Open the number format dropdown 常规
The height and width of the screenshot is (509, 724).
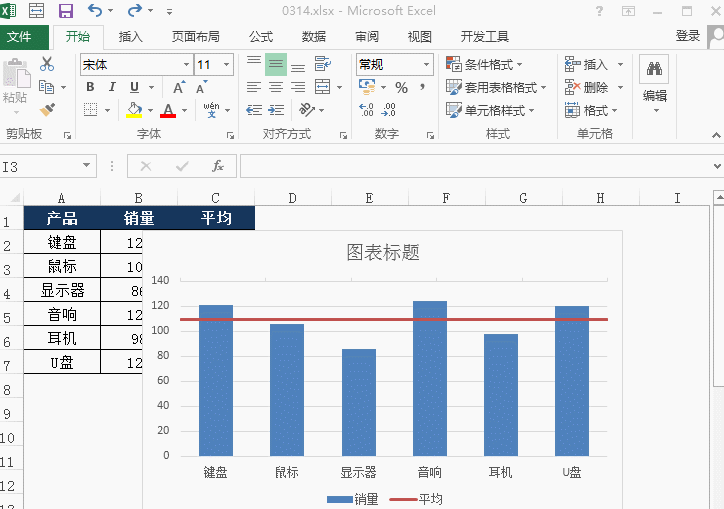point(426,65)
